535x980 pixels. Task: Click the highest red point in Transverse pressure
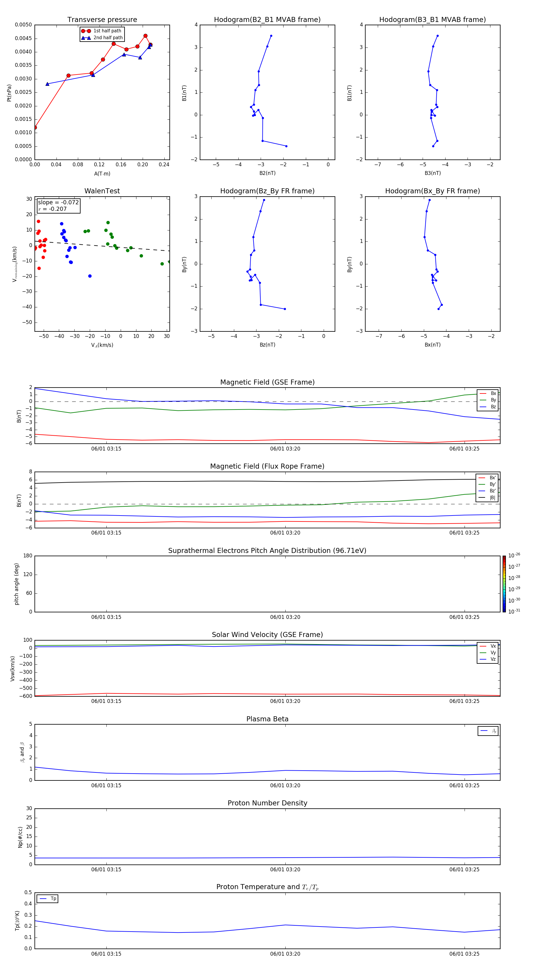(145, 36)
